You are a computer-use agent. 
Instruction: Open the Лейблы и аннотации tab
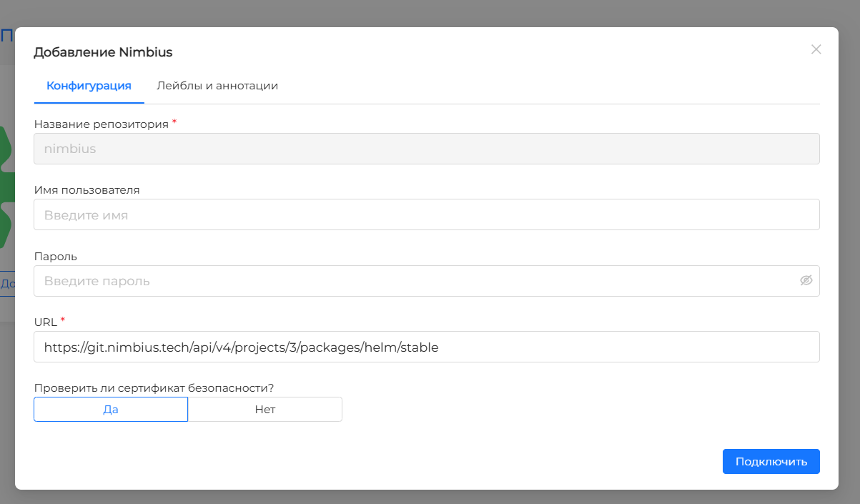(x=217, y=86)
